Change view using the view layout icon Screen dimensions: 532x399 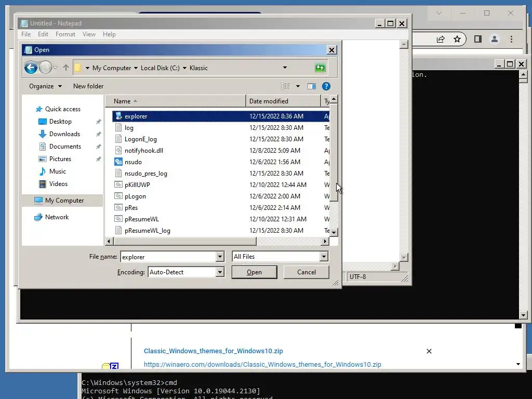pos(285,86)
